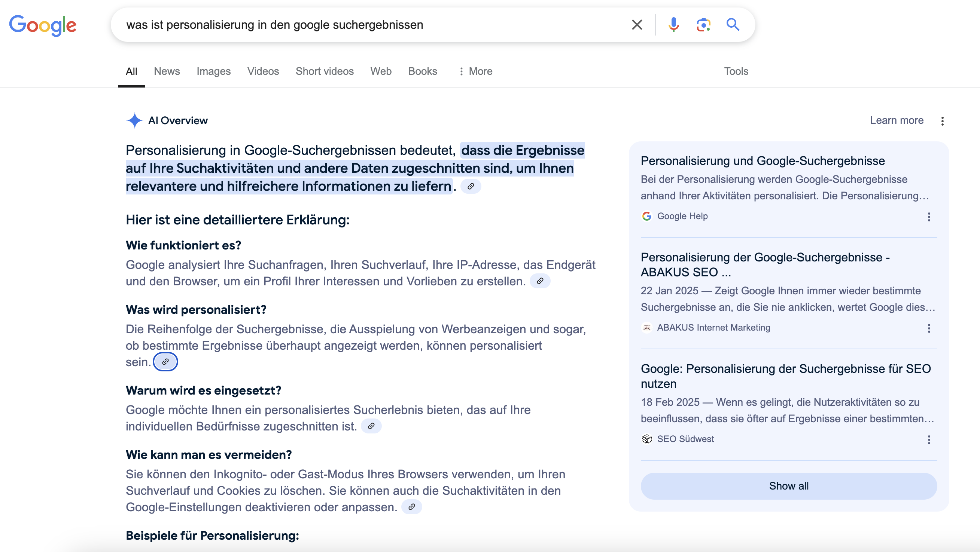The image size is (980, 552).
Task: Open Google Lens image search
Action: [x=703, y=24]
